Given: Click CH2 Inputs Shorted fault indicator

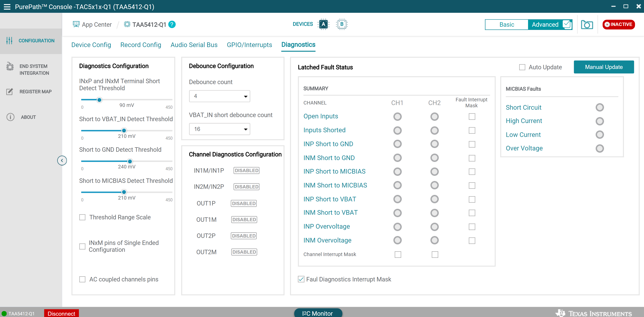Looking at the screenshot, I should 434,130.
